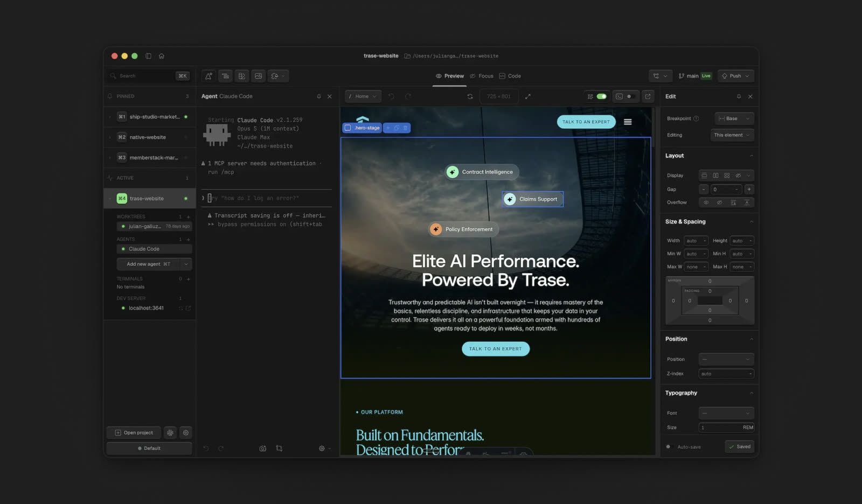Decrease Gap value with the minus stepper
Viewport: 862px width, 504px height.
[704, 189]
